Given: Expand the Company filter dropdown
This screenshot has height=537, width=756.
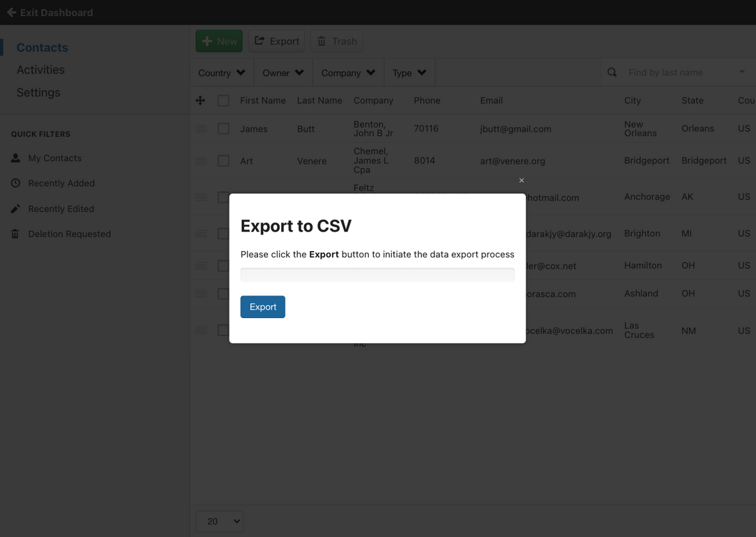Looking at the screenshot, I should [x=348, y=73].
